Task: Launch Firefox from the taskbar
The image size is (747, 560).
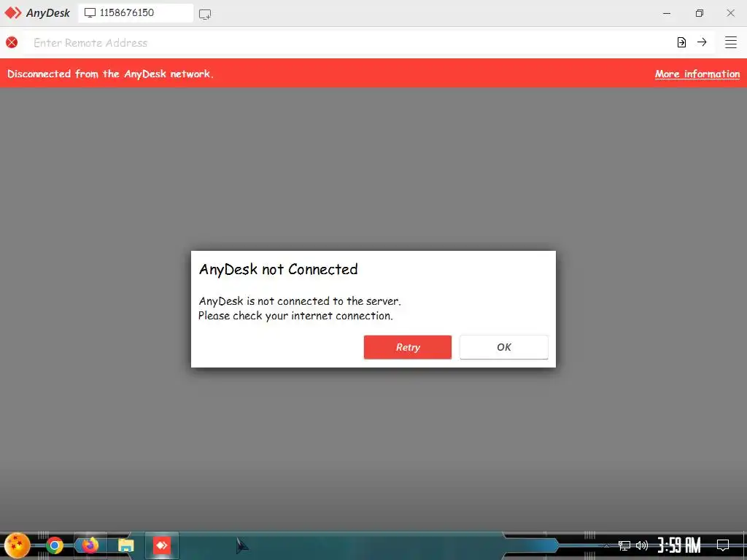Action: click(x=90, y=545)
